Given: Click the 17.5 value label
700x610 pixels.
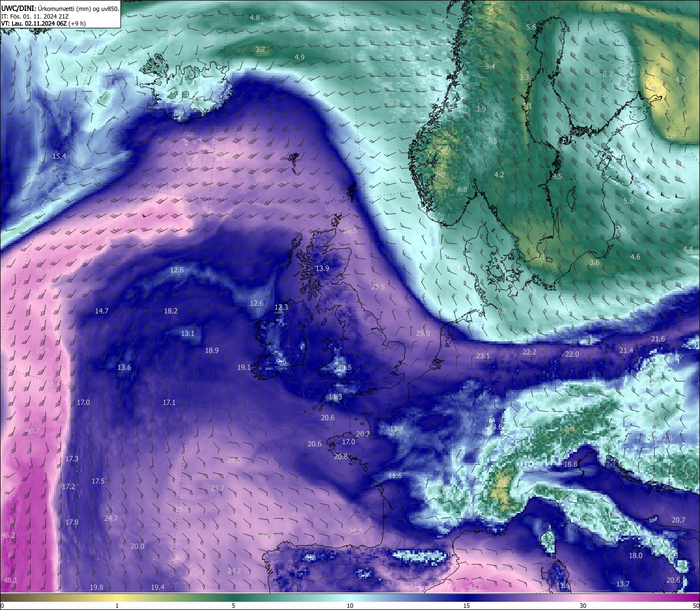Looking at the screenshot, I should point(98,481).
